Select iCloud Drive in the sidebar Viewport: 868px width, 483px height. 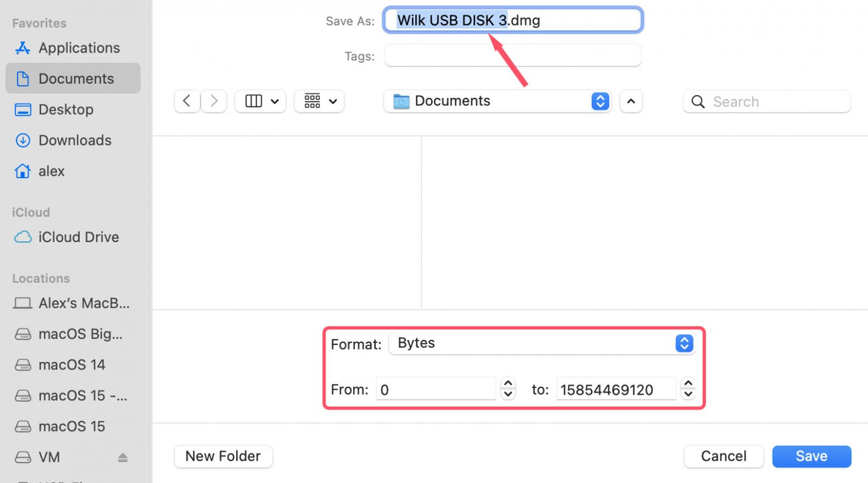click(x=78, y=237)
